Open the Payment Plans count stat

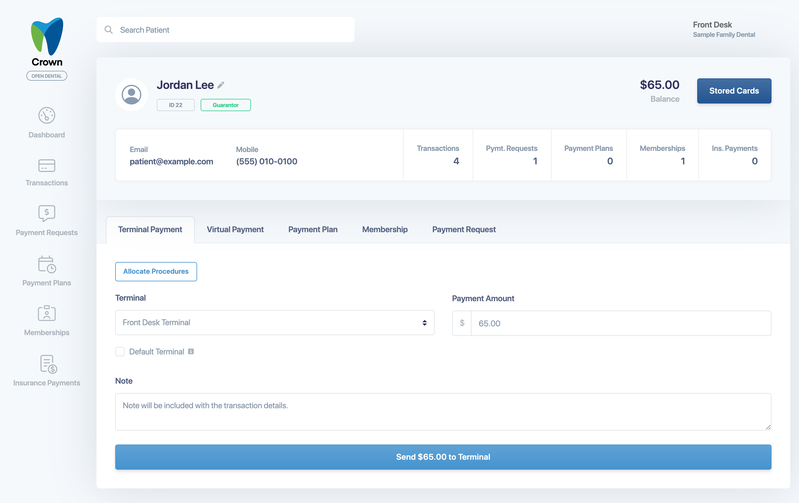(x=589, y=155)
